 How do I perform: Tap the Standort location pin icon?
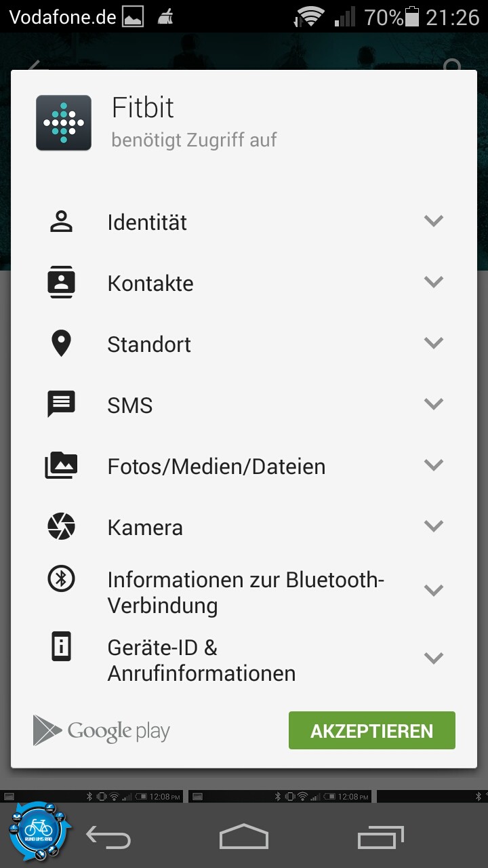pos(61,344)
